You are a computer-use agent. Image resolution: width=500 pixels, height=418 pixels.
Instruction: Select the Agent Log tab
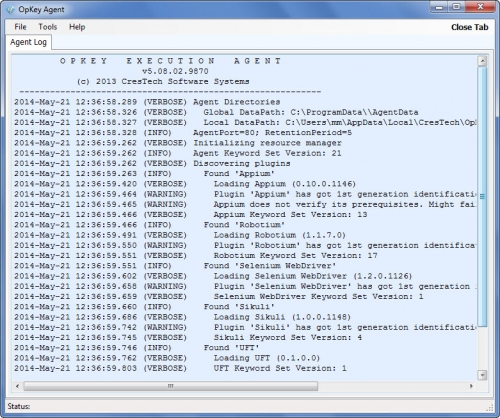pyautogui.click(x=28, y=42)
